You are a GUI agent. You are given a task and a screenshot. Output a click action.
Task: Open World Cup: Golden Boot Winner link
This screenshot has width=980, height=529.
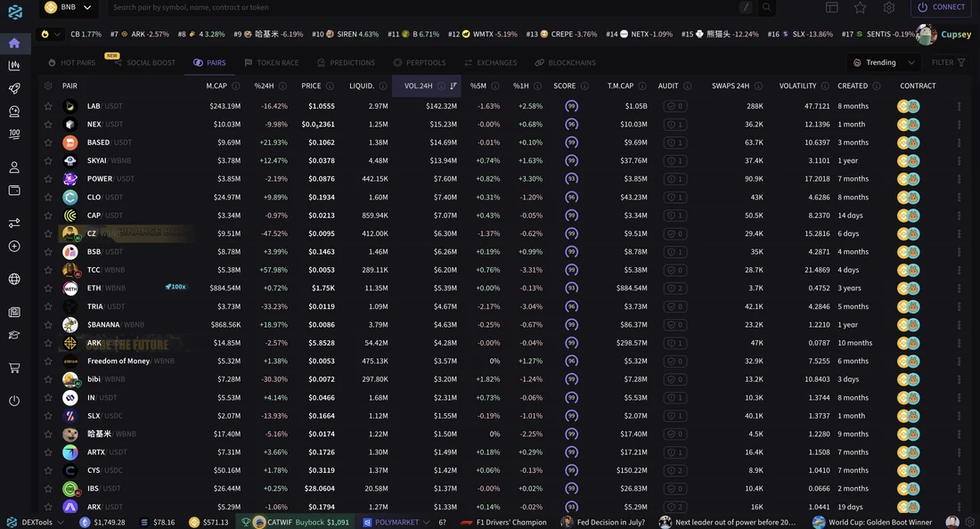872,522
